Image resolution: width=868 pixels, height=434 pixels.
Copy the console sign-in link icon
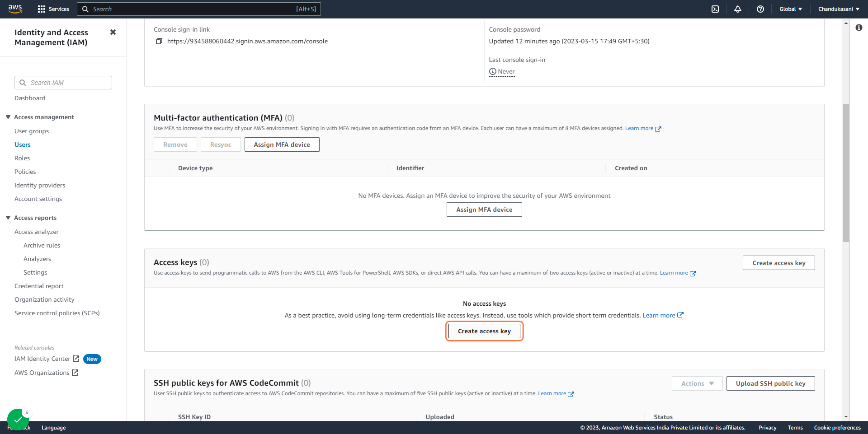[x=159, y=41]
